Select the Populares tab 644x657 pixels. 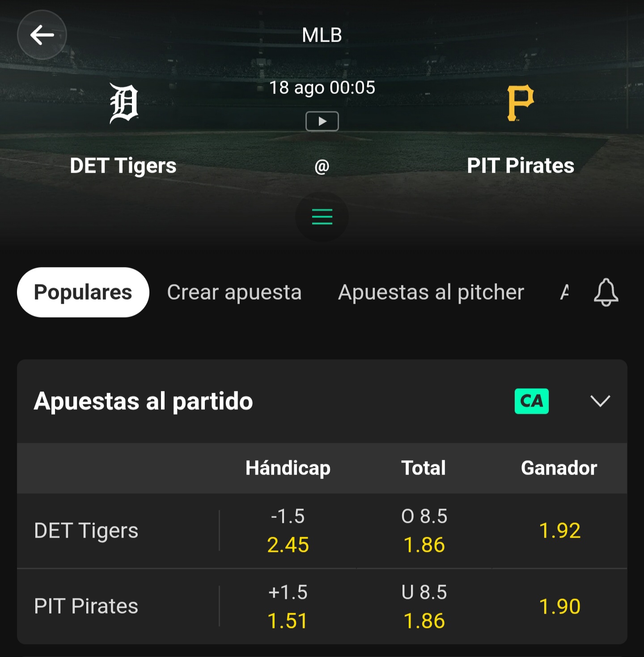click(x=83, y=292)
